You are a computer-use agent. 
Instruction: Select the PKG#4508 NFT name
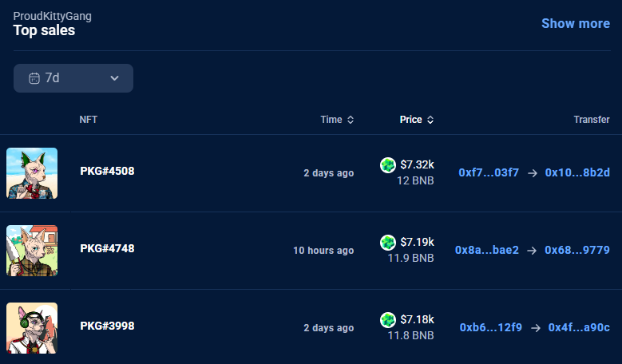tap(107, 172)
